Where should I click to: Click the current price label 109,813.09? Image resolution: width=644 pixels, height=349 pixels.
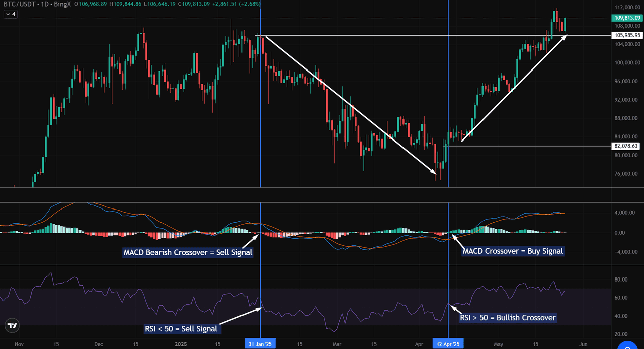point(626,18)
